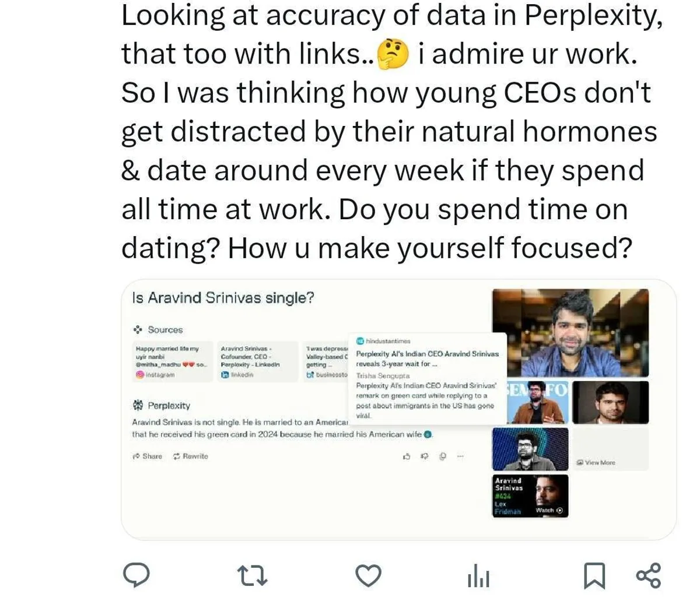This screenshot has height=604, width=700.
Task: Click the Perplexity logo beside the answer
Action: pos(138,405)
